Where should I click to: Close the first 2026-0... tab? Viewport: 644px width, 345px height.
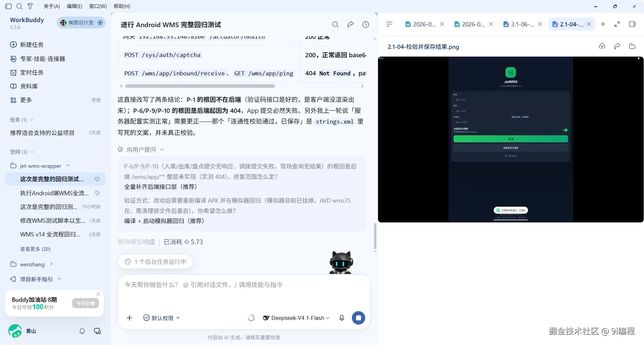[x=442, y=24]
